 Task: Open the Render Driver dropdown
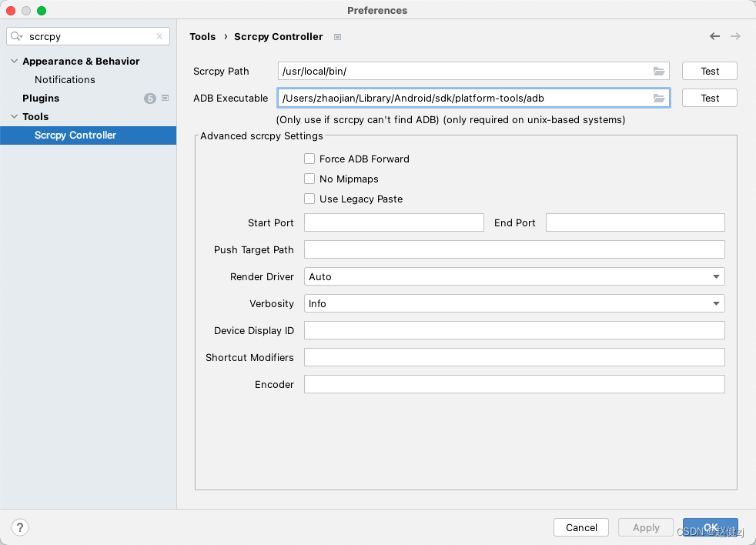tap(716, 276)
